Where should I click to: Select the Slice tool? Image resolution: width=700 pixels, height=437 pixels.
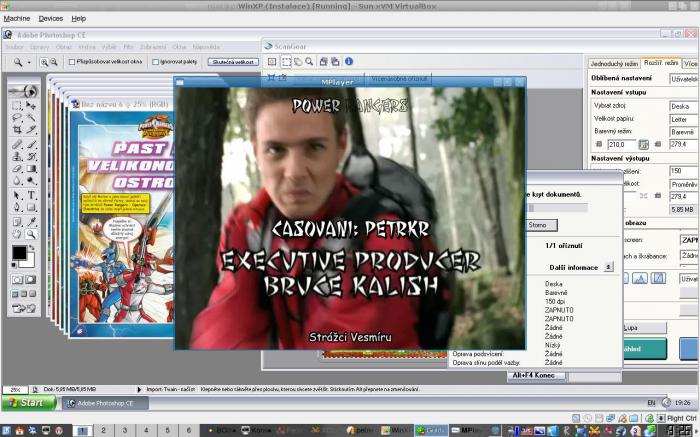(31, 130)
